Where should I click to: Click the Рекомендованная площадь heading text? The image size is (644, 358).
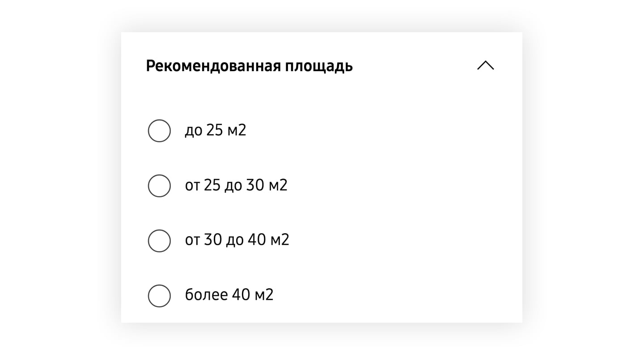[x=249, y=66]
